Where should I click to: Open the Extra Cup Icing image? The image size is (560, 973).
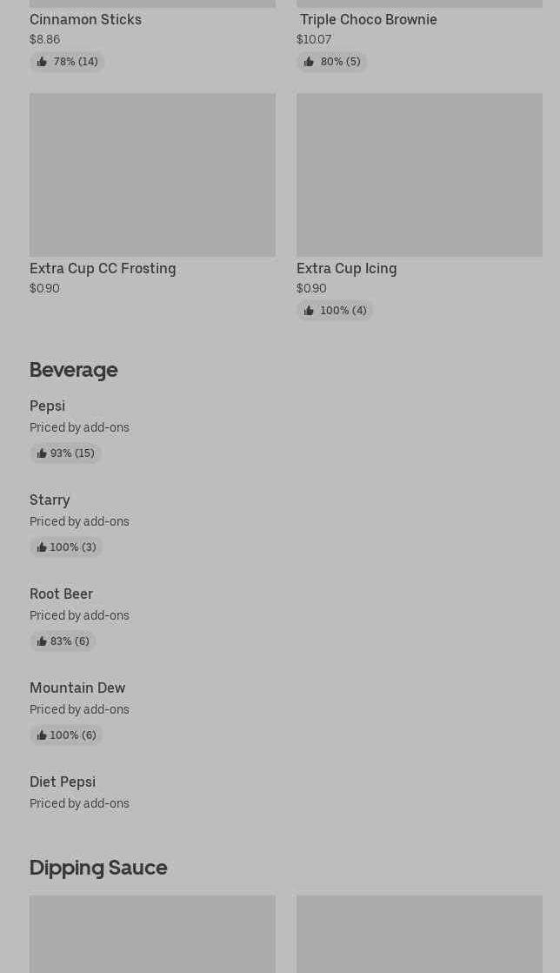coord(419,174)
